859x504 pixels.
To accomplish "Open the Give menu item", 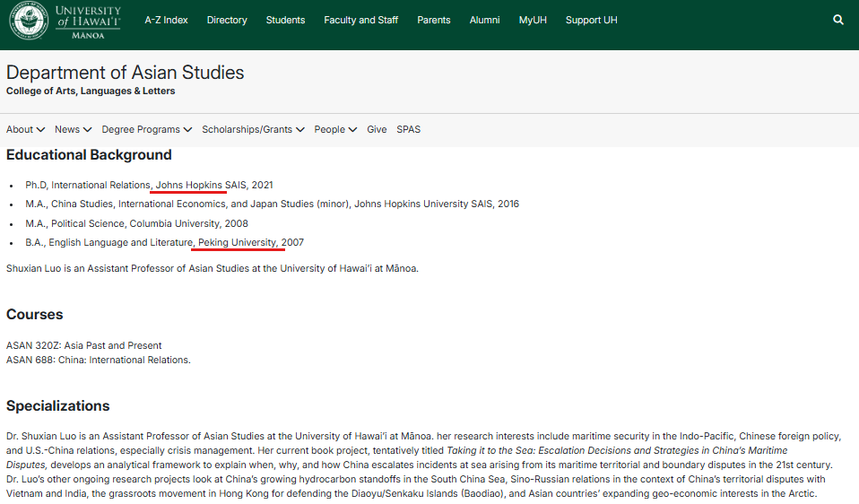I will [377, 129].
